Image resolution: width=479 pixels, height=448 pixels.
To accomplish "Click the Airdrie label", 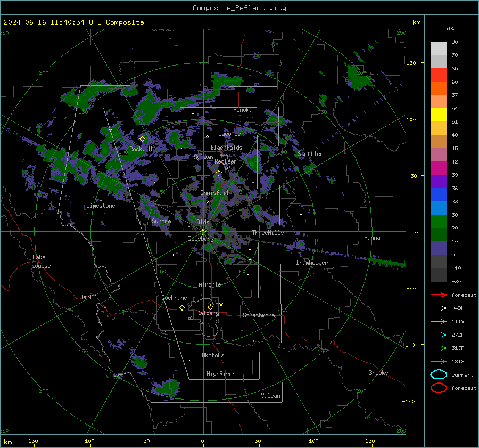I will click(210, 284).
